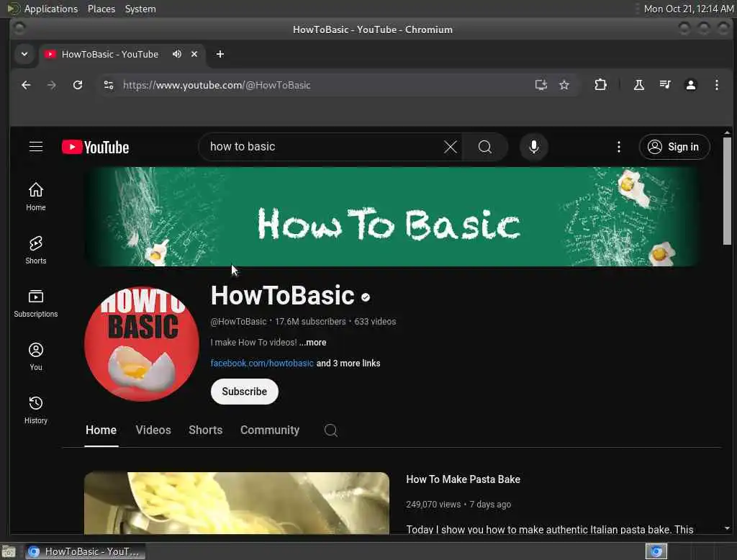Search within the channel using tab magnifier icon
Screen dimensions: 737x560
pyautogui.click(x=330, y=430)
